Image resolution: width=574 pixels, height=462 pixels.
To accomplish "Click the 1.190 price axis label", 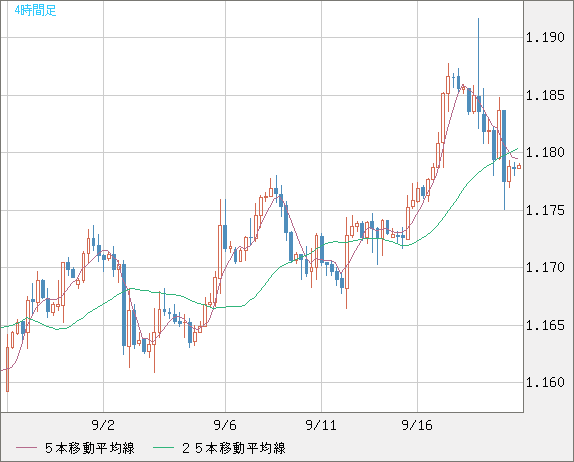I will [545, 37].
